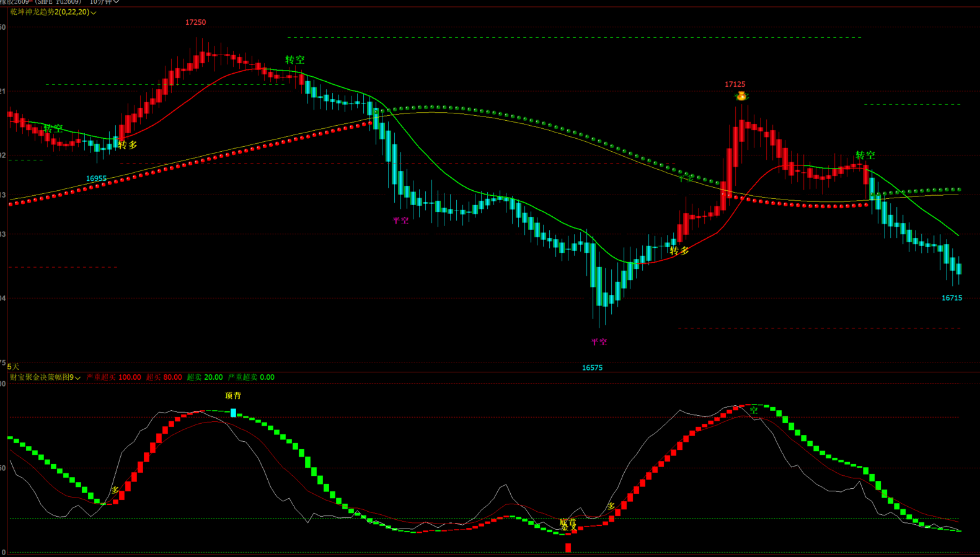Click the 严重超买 100.00 level label

tap(113, 377)
